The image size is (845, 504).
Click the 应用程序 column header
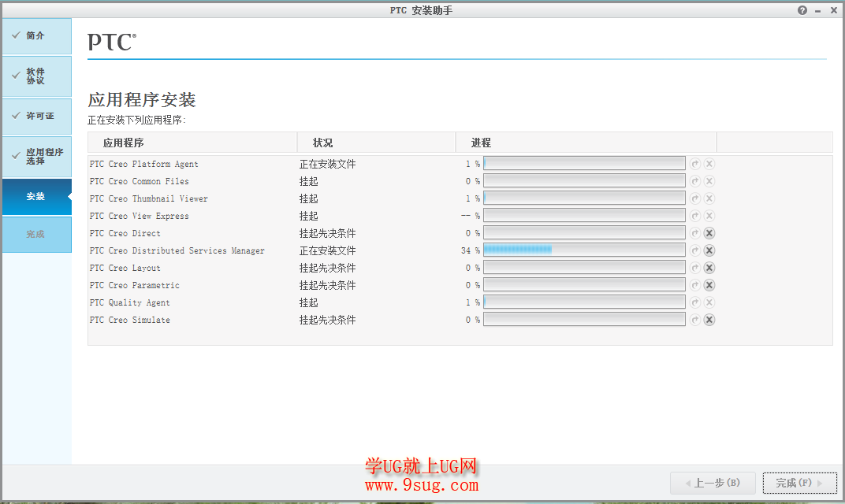(192, 143)
